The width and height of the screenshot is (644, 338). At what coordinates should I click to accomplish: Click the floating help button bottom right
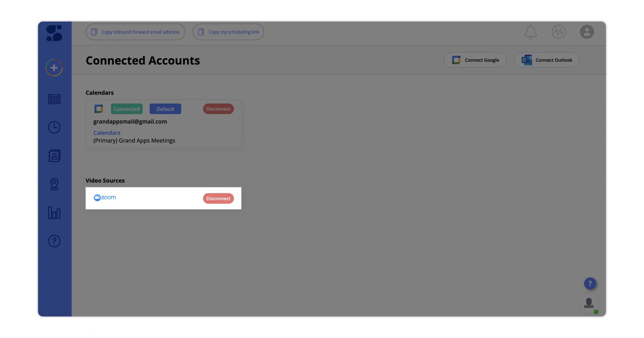click(x=589, y=283)
